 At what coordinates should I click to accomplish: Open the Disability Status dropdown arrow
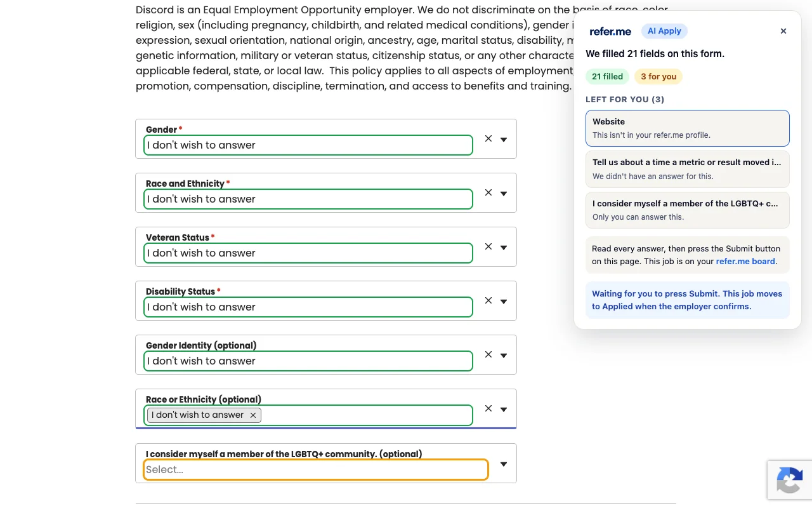(x=504, y=301)
